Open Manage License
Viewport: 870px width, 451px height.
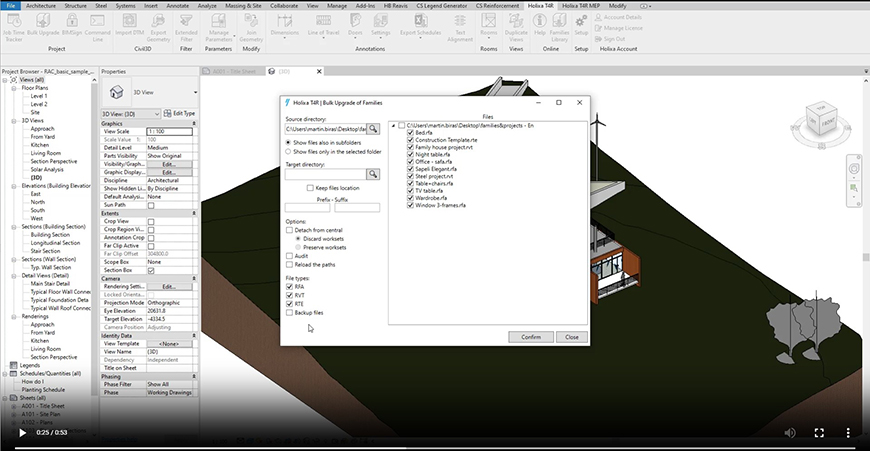[x=619, y=28]
